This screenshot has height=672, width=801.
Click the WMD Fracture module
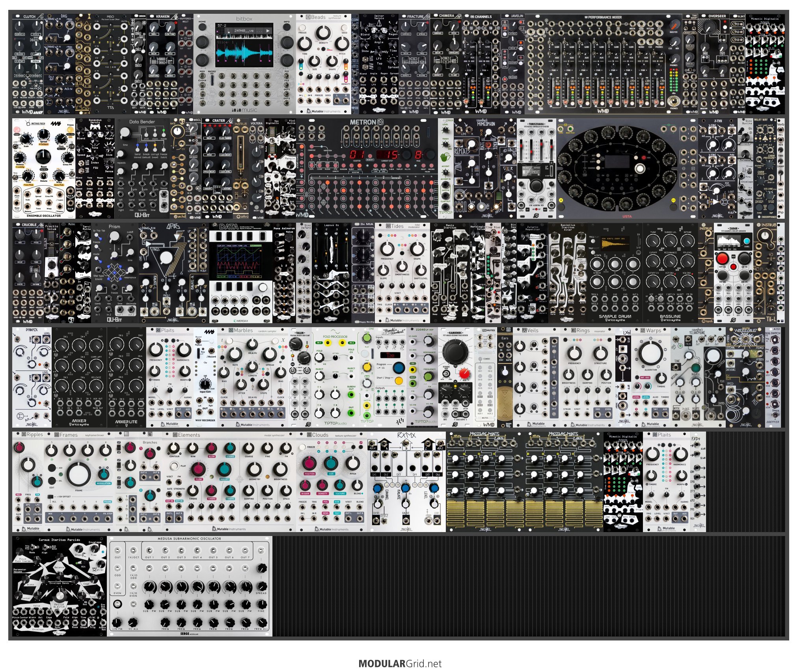coord(414,64)
